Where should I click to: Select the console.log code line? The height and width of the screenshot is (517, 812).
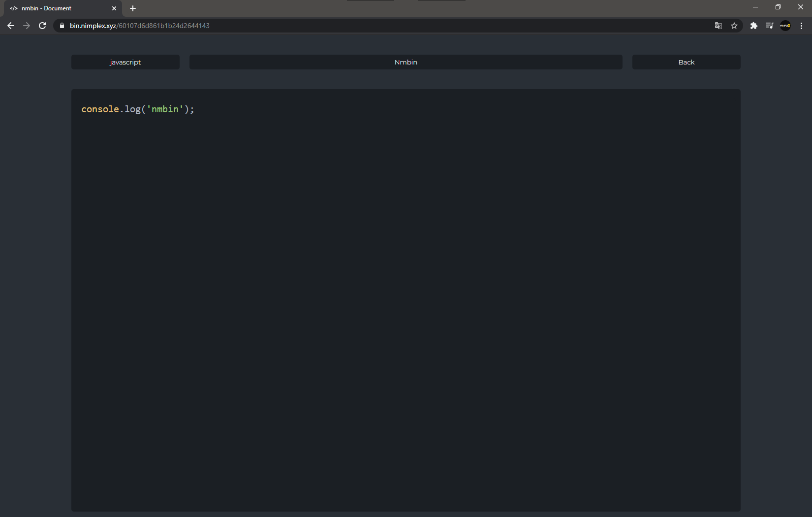coord(138,109)
